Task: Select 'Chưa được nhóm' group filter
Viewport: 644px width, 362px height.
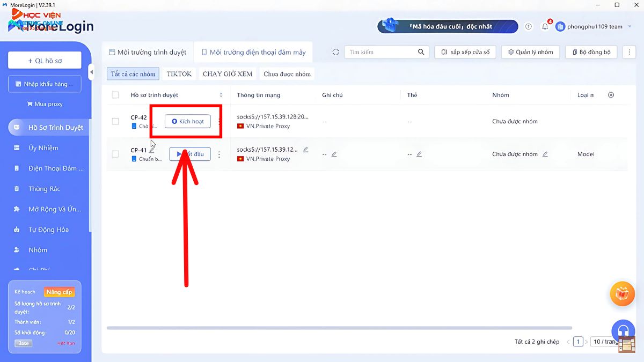Action: pos(287,74)
